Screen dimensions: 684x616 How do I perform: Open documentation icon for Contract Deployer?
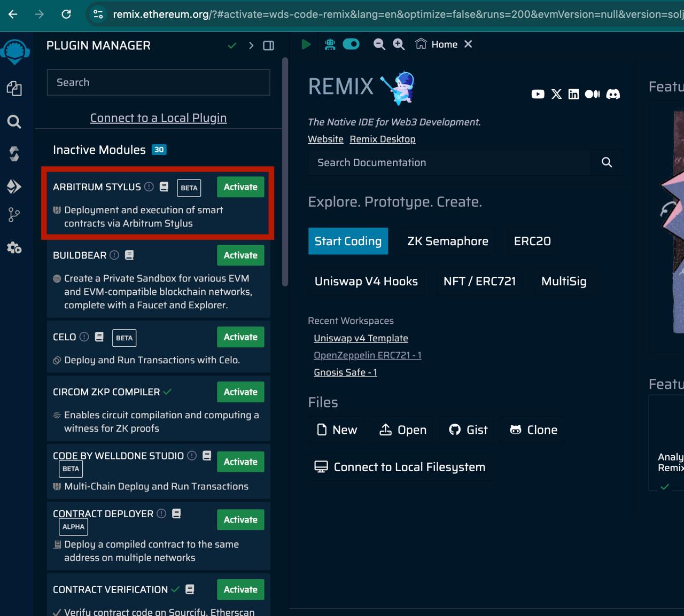pos(176,513)
